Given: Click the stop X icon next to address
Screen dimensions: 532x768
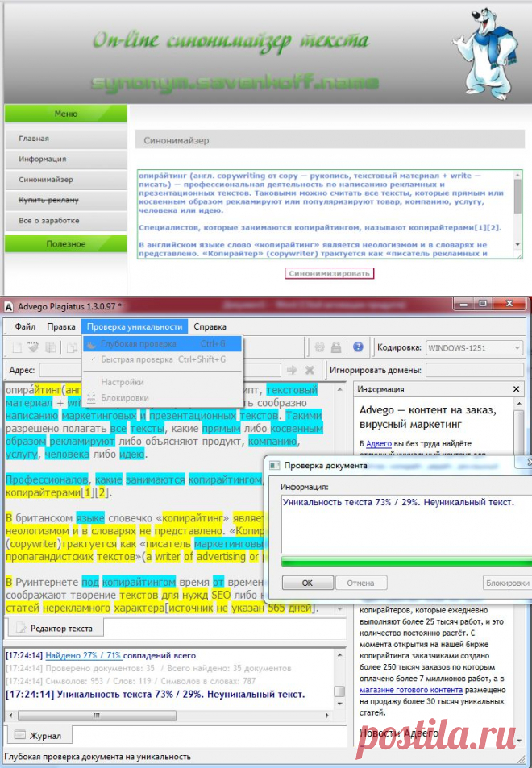Looking at the screenshot, I should pos(310,370).
